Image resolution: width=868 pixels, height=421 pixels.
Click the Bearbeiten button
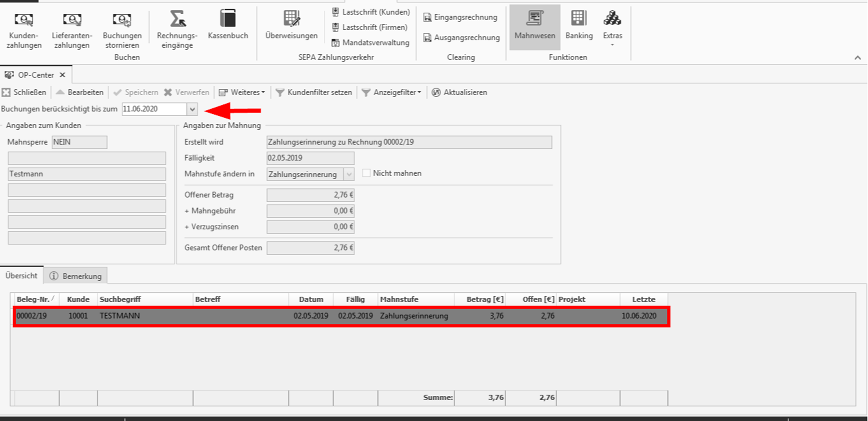(x=80, y=93)
